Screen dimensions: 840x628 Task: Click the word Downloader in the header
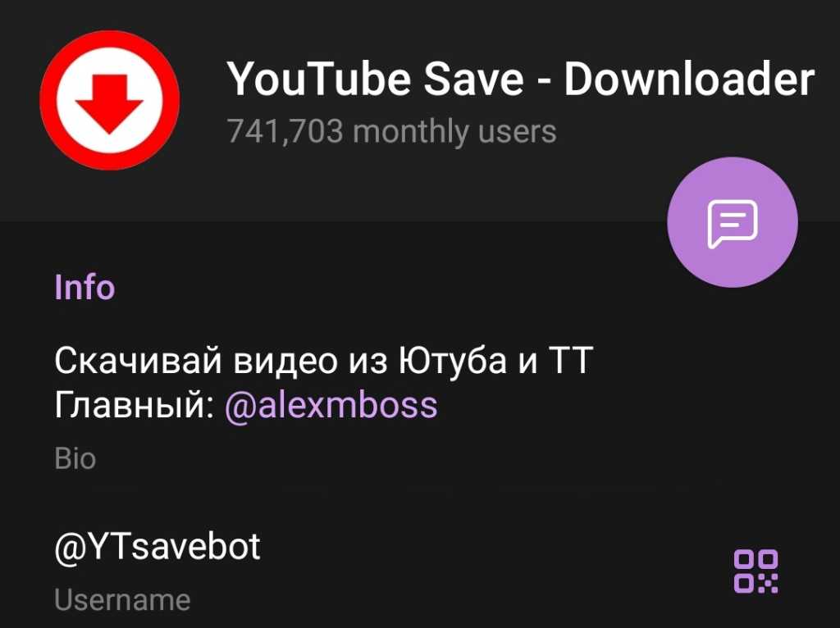point(689,80)
